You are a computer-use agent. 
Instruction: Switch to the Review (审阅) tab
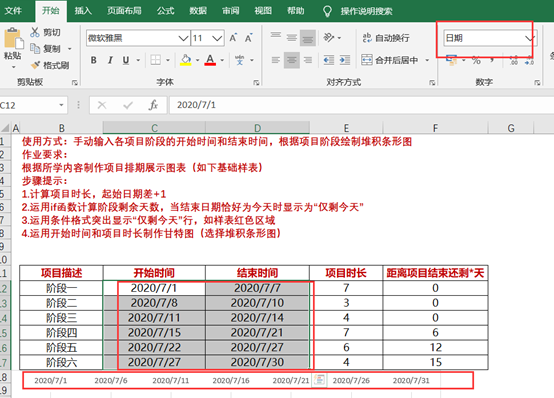coord(230,11)
